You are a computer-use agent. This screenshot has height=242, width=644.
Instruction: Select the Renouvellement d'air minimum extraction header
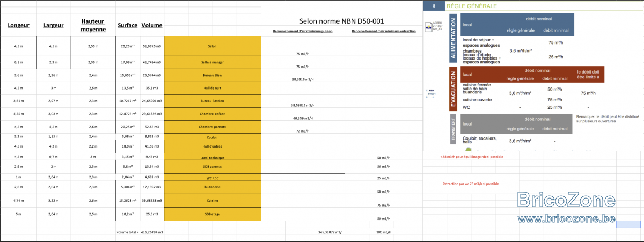coord(384,32)
